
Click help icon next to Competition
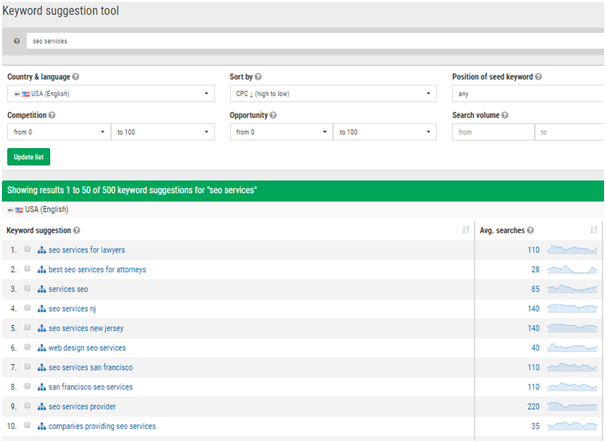click(x=52, y=115)
